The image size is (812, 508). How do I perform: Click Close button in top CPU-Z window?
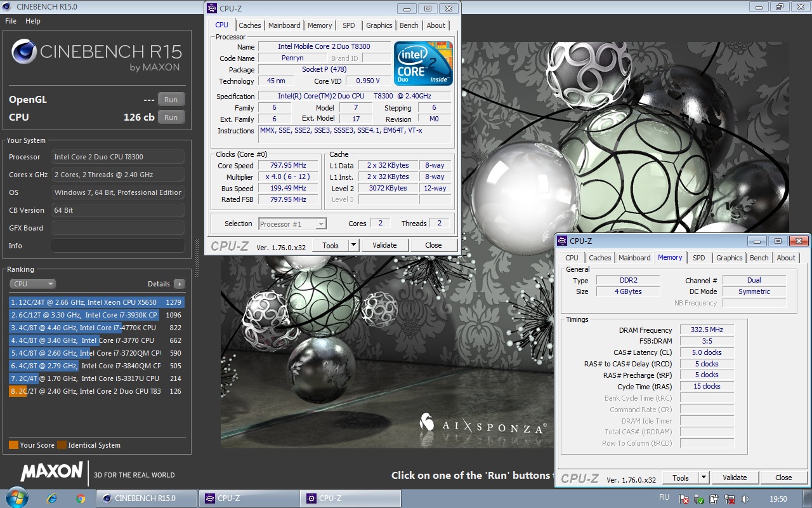click(x=433, y=245)
